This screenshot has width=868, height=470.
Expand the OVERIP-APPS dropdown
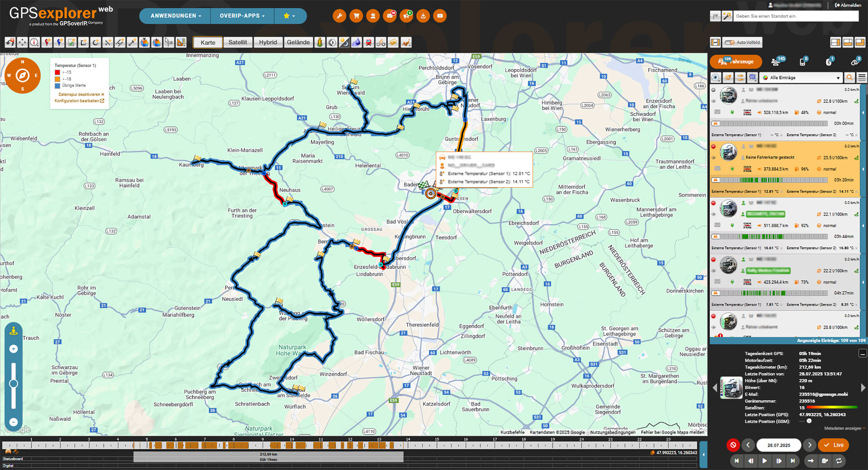242,16
